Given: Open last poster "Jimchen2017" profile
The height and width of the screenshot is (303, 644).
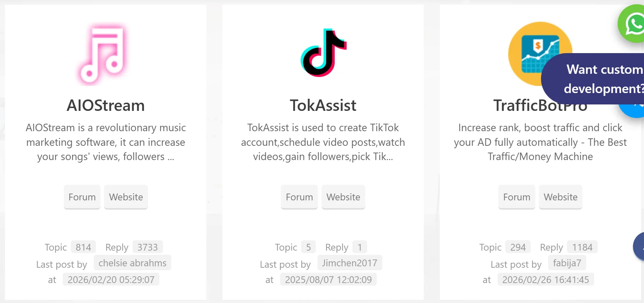Looking at the screenshot, I should pyautogui.click(x=350, y=263).
